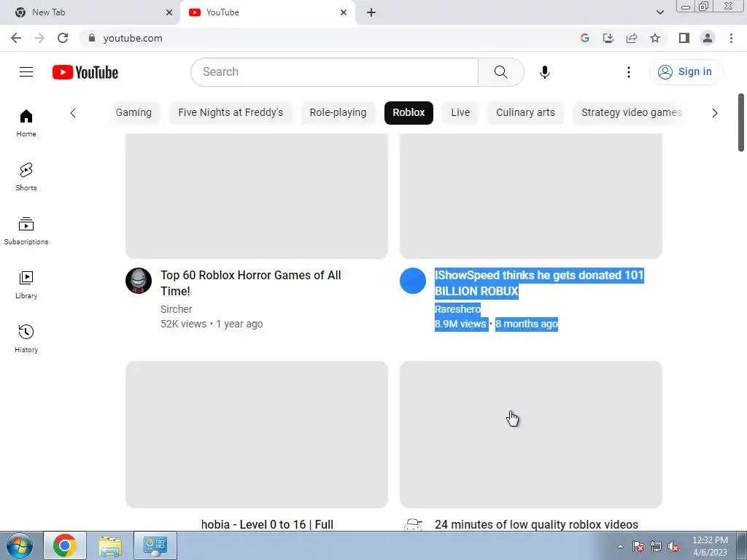The image size is (747, 560).
Task: Open Control Panel taskbar item
Action: (x=155, y=545)
